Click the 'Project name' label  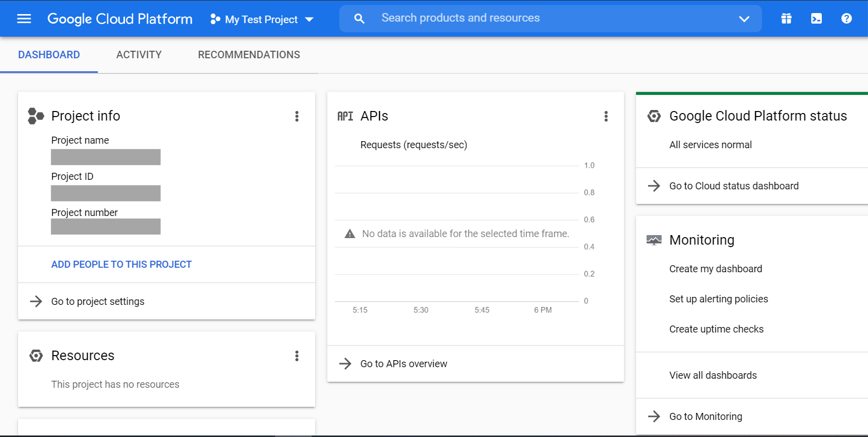coord(80,140)
